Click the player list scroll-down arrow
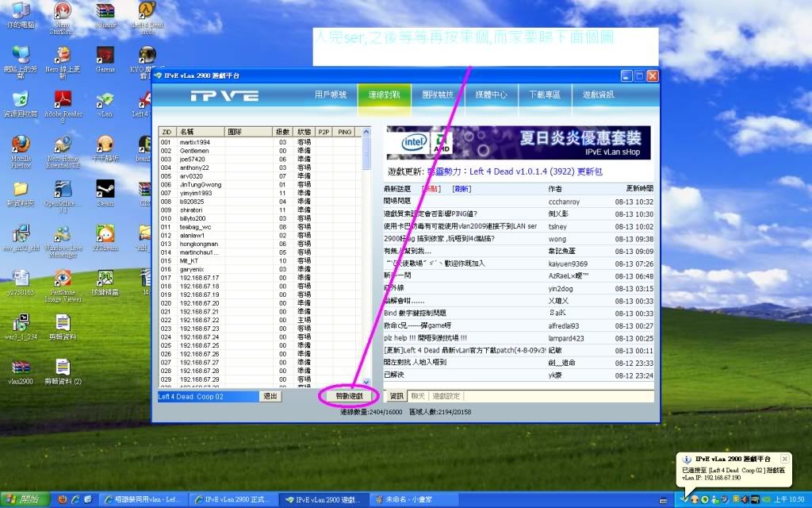Screen dimensions: 812x508 pyautogui.click(x=366, y=382)
